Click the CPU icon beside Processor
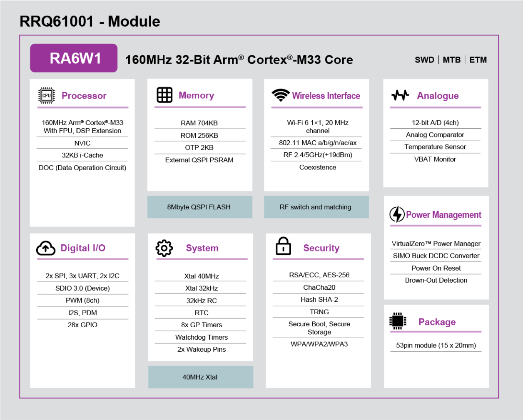523x420 pixels. click(46, 95)
